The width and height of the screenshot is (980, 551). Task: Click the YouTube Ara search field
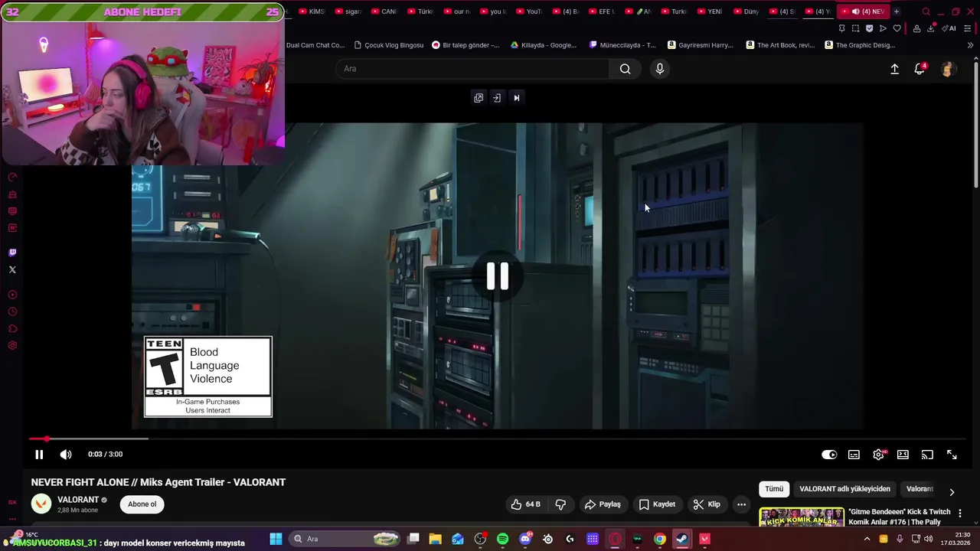(x=472, y=69)
